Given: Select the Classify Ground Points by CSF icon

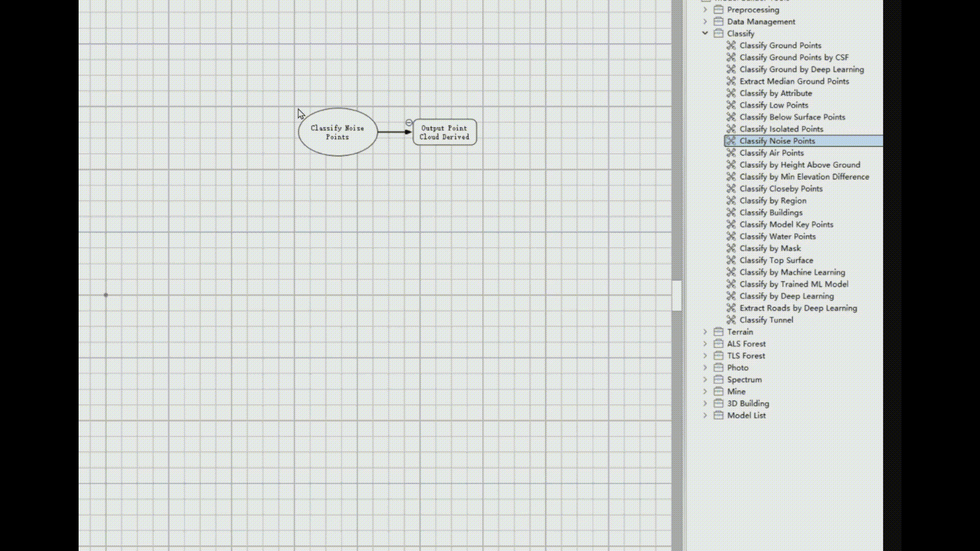Looking at the screenshot, I should coord(732,57).
